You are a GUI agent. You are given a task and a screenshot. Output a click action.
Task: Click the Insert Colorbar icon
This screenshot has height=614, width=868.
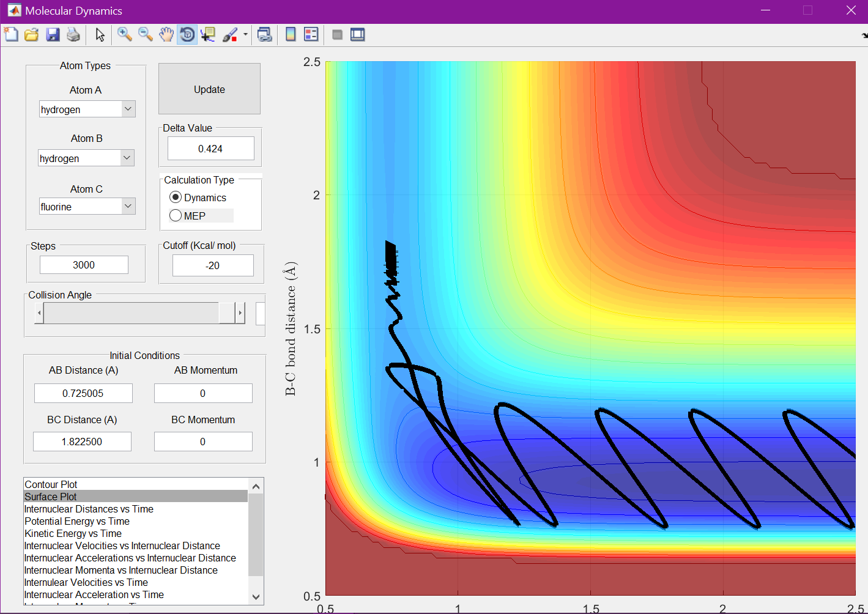coord(291,35)
